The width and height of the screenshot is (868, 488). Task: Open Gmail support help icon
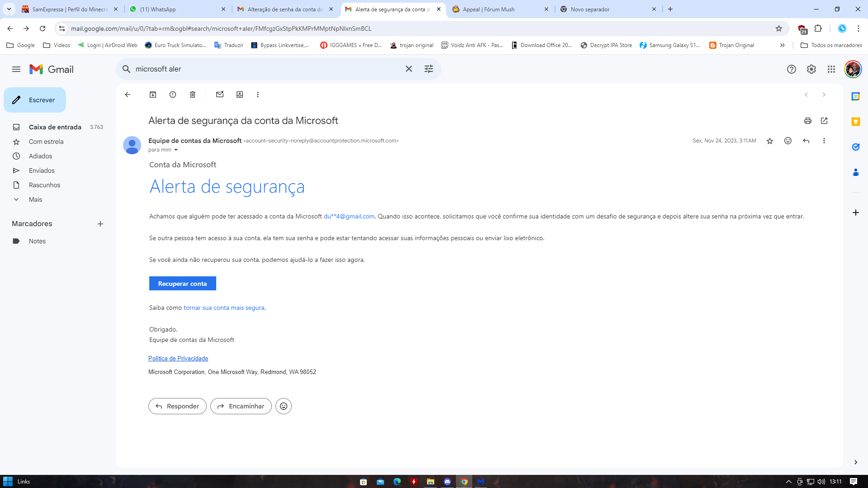(792, 69)
